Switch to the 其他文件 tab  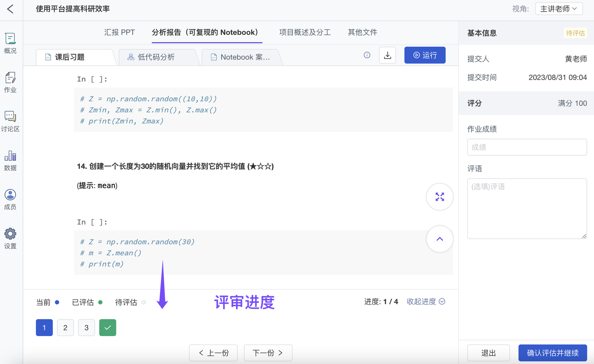pyautogui.click(x=363, y=32)
